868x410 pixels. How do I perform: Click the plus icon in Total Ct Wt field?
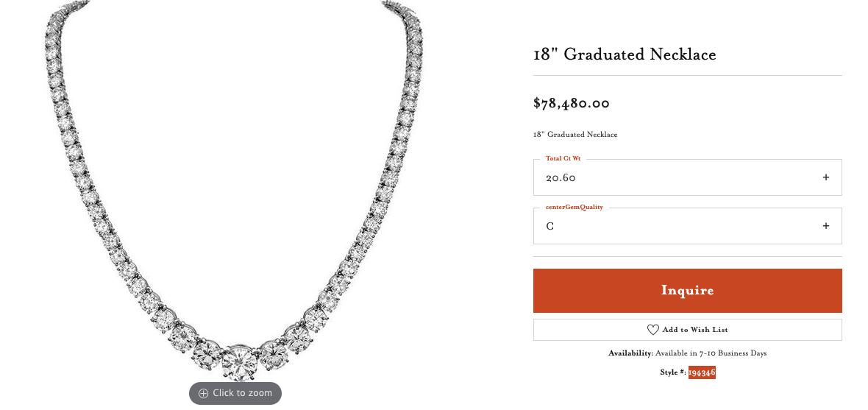(x=825, y=177)
